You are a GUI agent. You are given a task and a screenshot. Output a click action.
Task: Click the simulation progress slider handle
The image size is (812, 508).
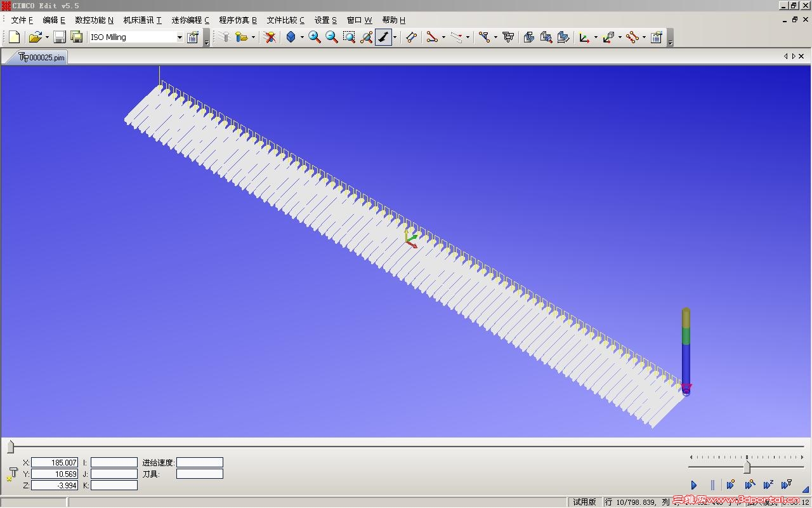[x=10, y=447]
